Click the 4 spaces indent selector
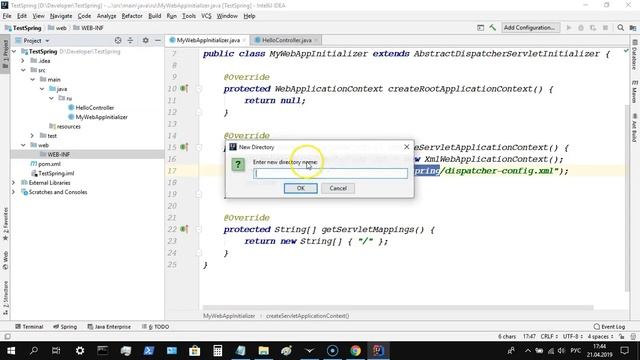This screenshot has height=360, width=640. (x=600, y=337)
